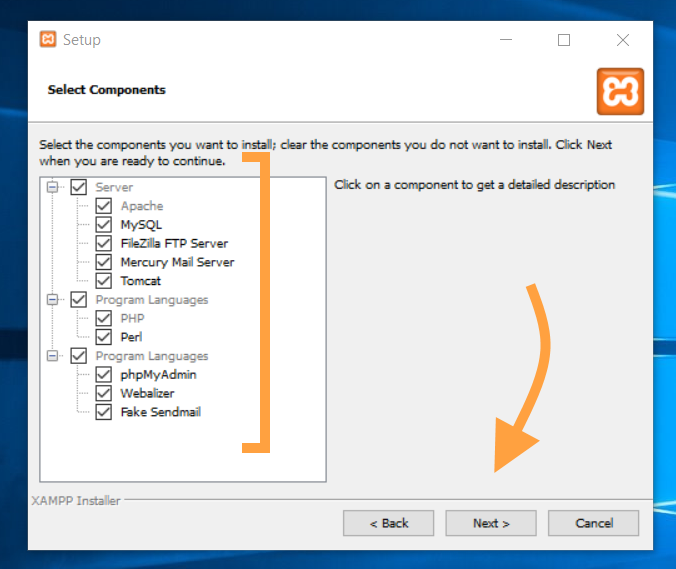This screenshot has width=676, height=569.
Task: Click the 'Click on a component' description text
Action: pos(475,185)
